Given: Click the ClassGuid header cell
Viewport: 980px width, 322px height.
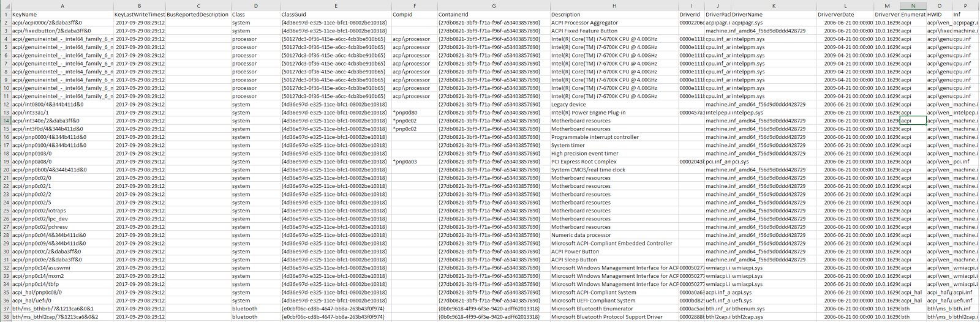Looking at the screenshot, I should click(336, 14).
